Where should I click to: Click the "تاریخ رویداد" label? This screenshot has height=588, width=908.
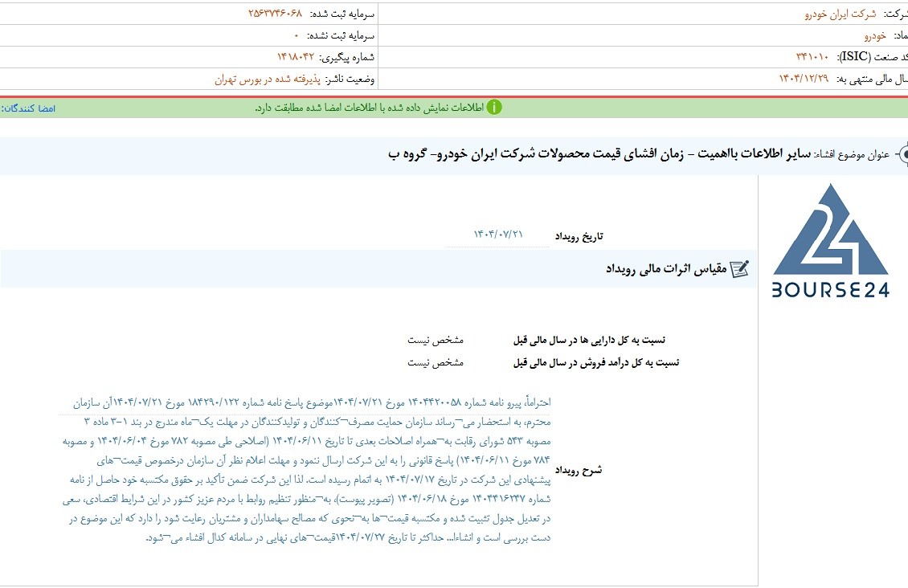click(579, 236)
